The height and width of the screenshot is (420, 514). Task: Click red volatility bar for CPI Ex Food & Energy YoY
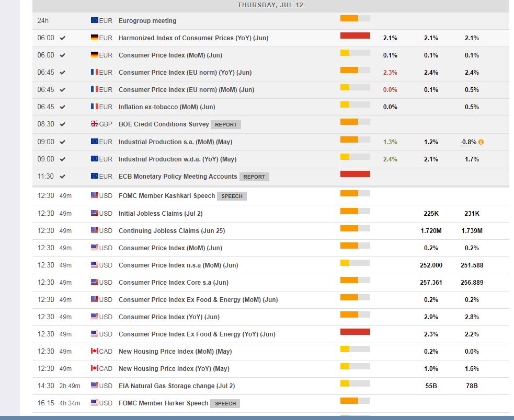pos(355,332)
